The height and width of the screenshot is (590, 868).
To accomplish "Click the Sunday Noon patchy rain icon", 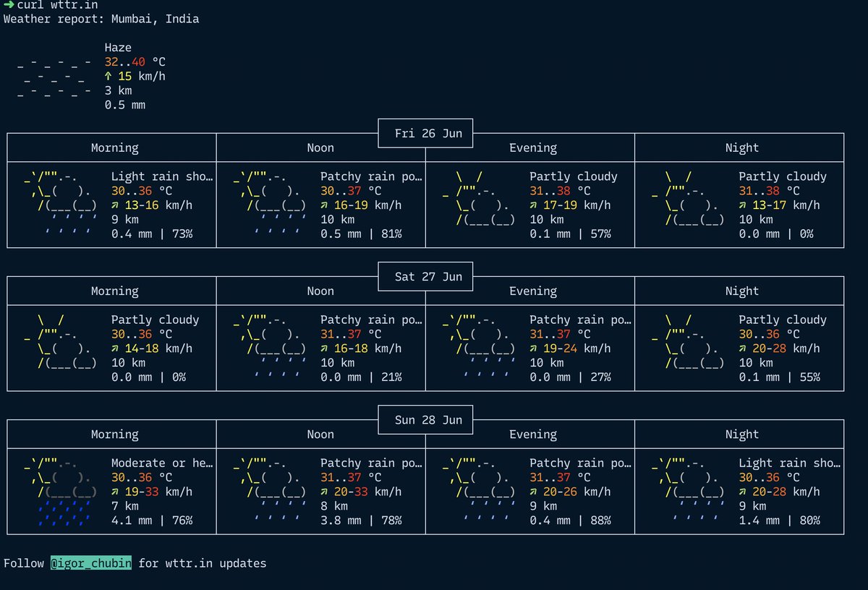I will point(270,490).
